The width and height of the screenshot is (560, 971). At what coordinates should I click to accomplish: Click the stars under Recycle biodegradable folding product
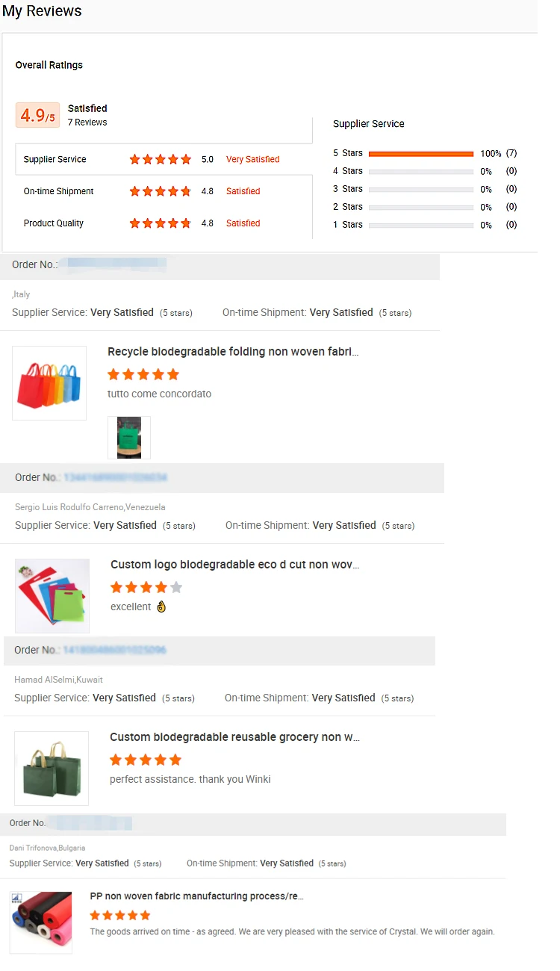pos(143,374)
